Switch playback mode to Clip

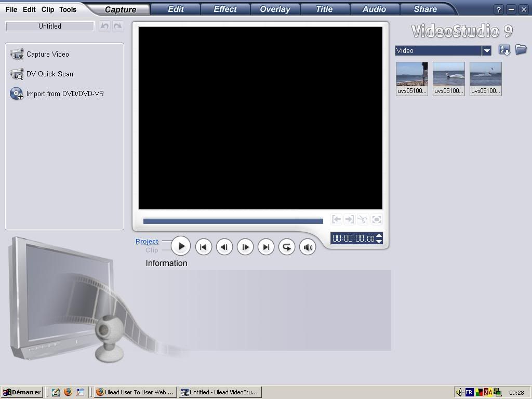(x=152, y=250)
